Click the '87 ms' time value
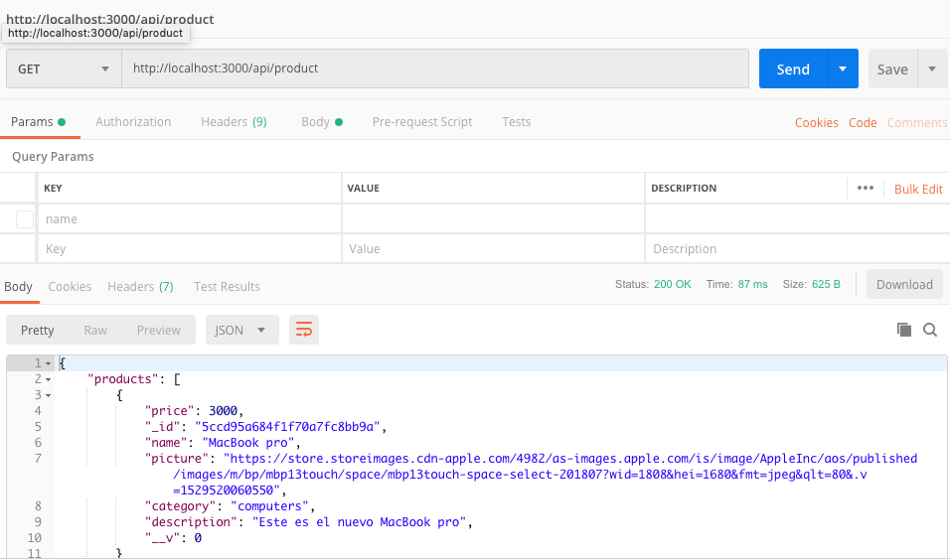The image size is (950, 560). point(752,284)
